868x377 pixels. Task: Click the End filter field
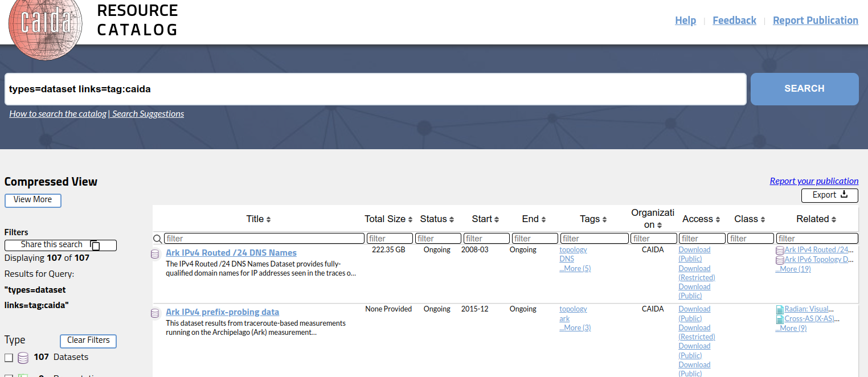pyautogui.click(x=535, y=239)
